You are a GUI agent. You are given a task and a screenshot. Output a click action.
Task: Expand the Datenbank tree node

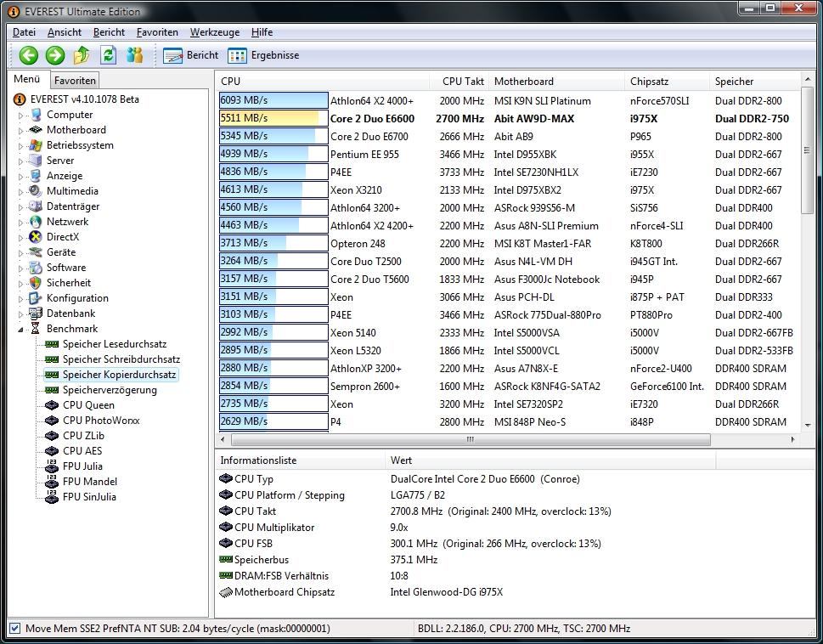pos(21,314)
